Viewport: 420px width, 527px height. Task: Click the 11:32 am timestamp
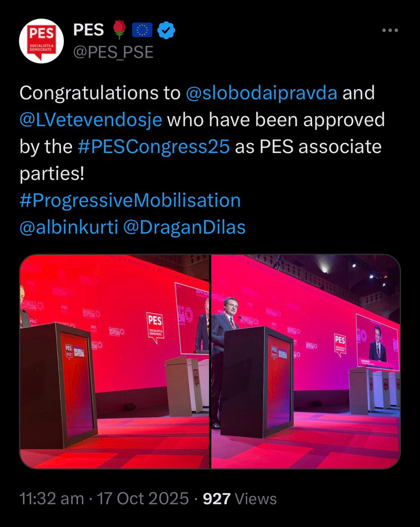pos(52,499)
